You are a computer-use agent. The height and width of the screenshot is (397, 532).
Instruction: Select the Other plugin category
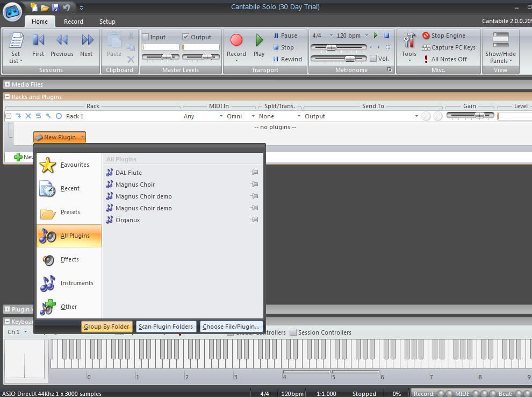[x=69, y=307]
